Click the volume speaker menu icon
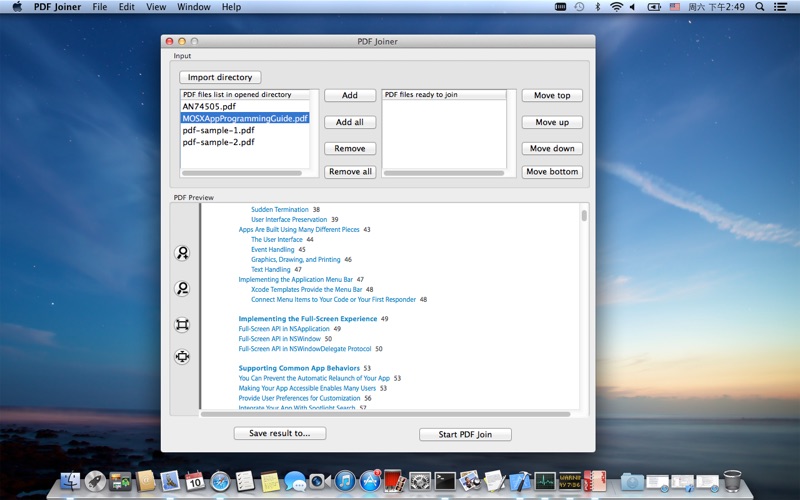 (633, 7)
